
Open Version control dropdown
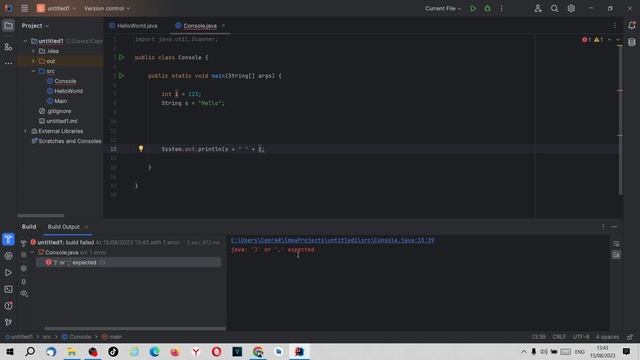107,8
